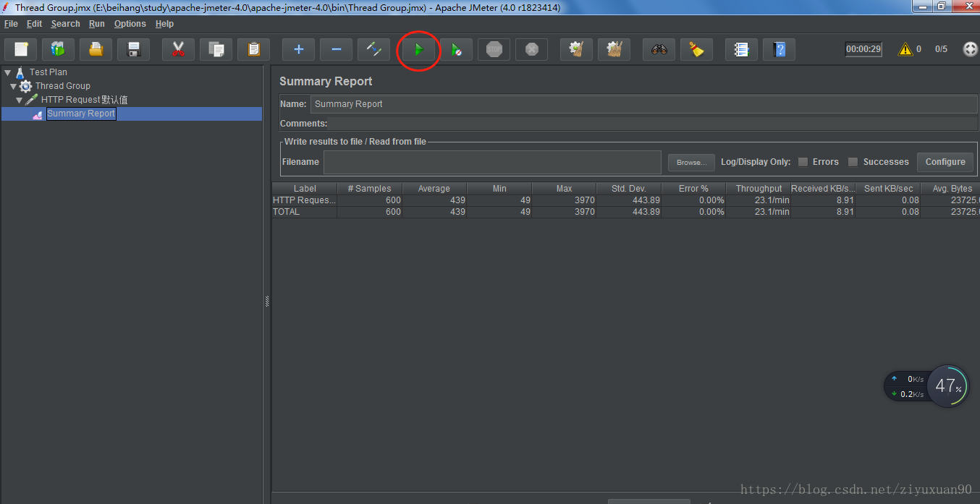The width and height of the screenshot is (980, 504).
Task: Click the elapsed time 00:00:29 display
Action: pos(863,49)
